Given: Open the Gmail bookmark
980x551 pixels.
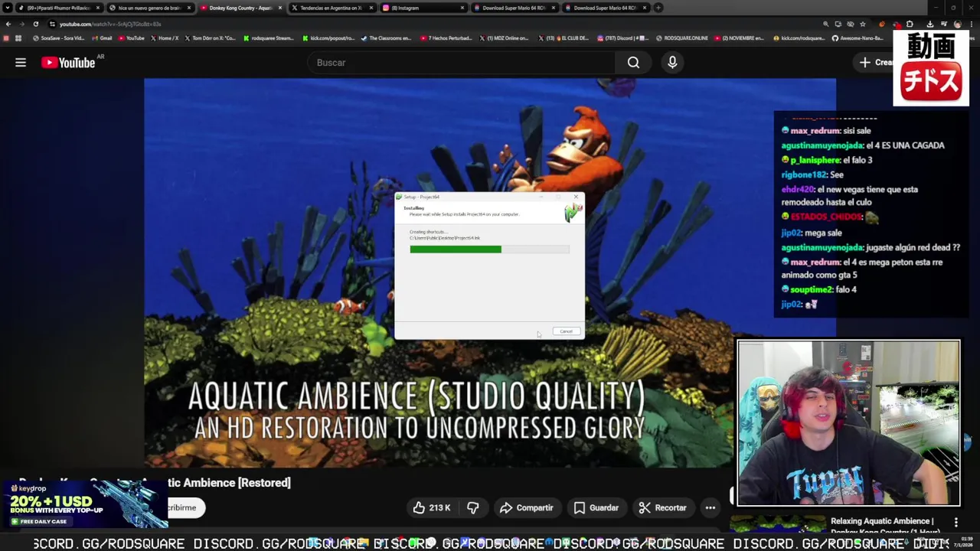Looking at the screenshot, I should (103, 37).
